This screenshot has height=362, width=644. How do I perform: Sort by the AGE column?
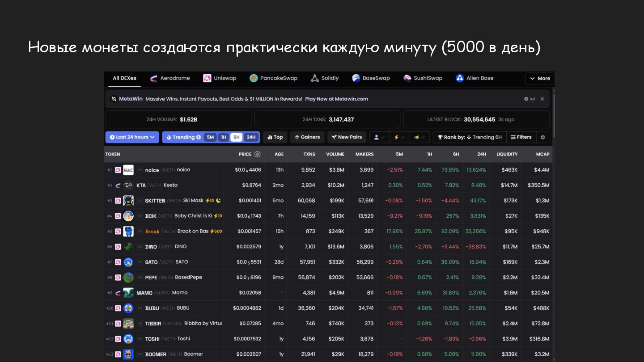coord(279,154)
